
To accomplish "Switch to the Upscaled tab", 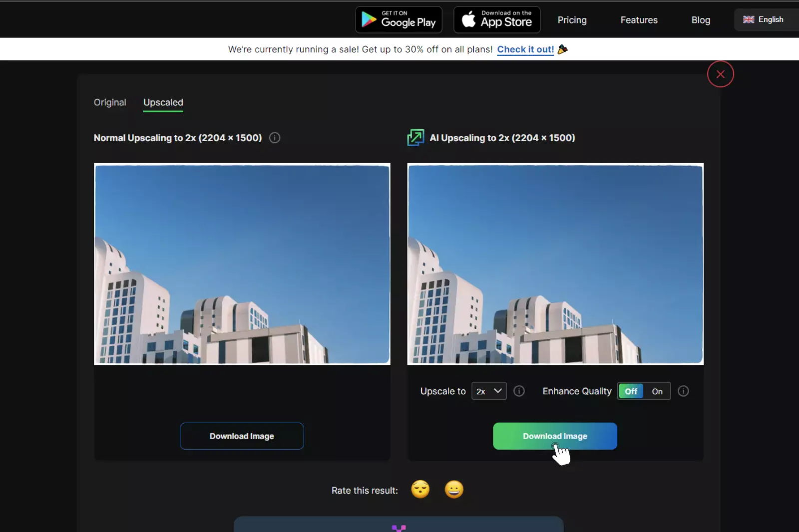I will (163, 102).
